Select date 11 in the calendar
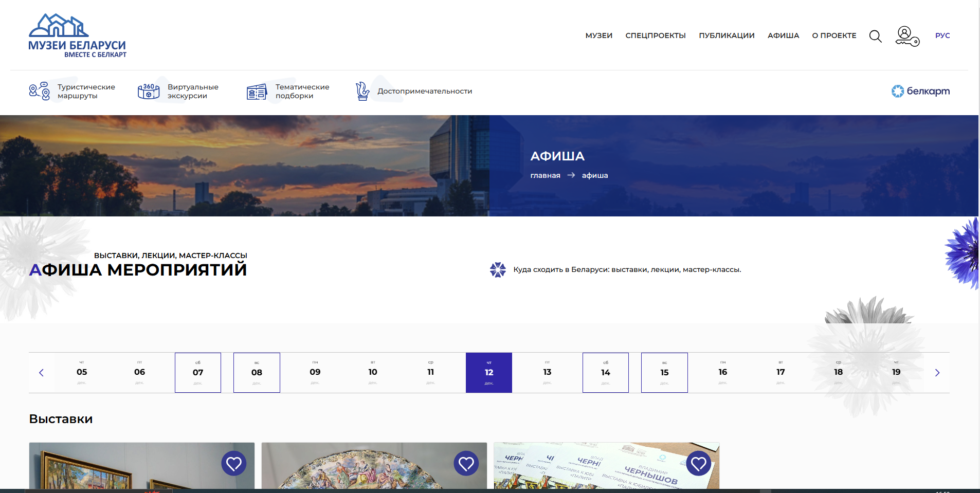Image resolution: width=980 pixels, height=493 pixels. pyautogui.click(x=431, y=373)
